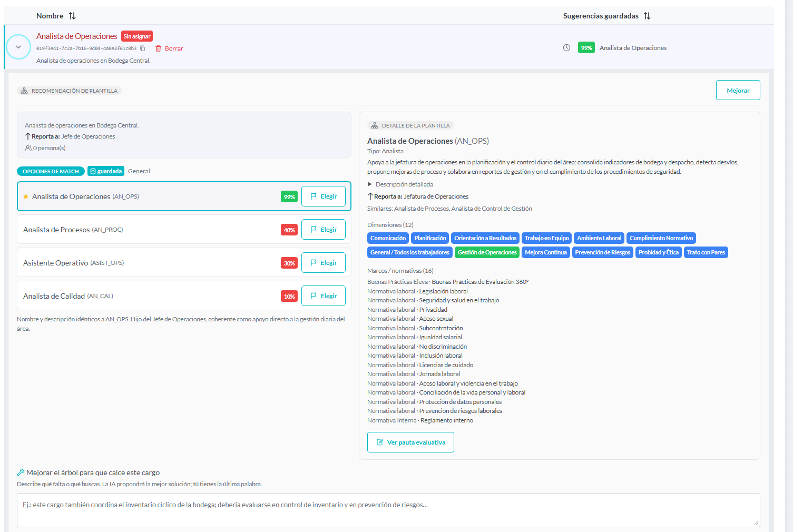Click the guardada badge
Screen dimensions: 793x532
point(106,171)
